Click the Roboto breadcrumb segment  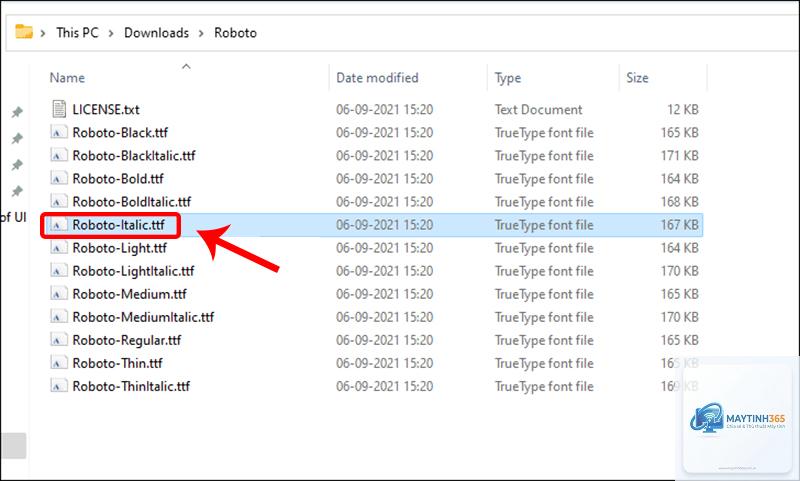tap(235, 33)
